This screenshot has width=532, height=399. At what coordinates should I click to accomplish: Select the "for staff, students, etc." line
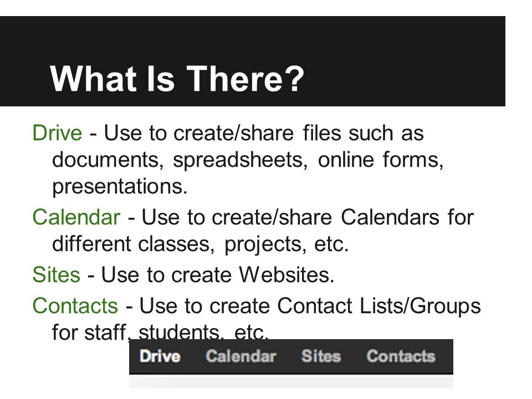[160, 331]
